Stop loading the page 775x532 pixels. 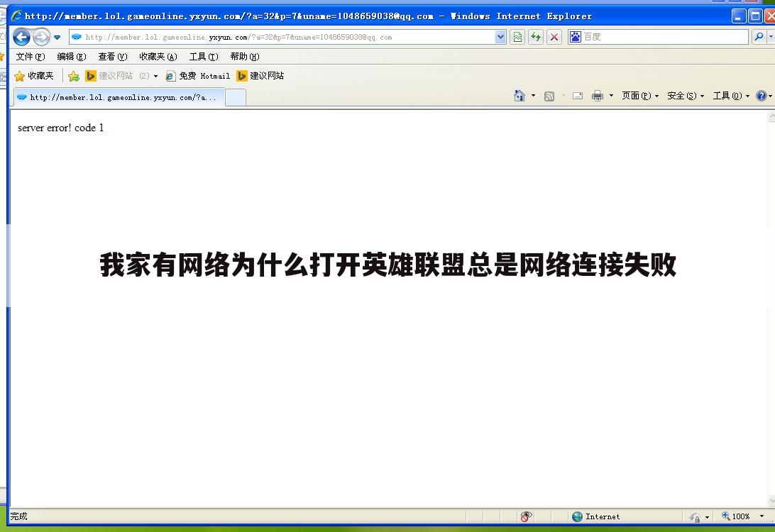(x=554, y=37)
